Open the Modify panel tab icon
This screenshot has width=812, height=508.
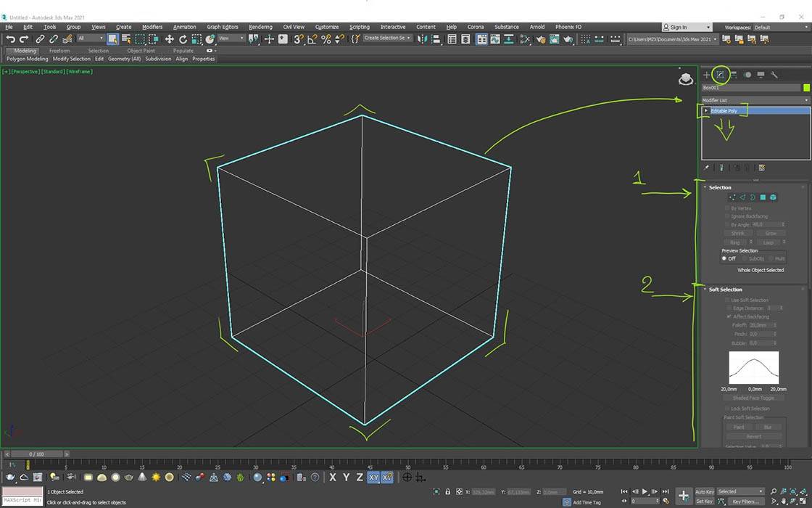720,74
